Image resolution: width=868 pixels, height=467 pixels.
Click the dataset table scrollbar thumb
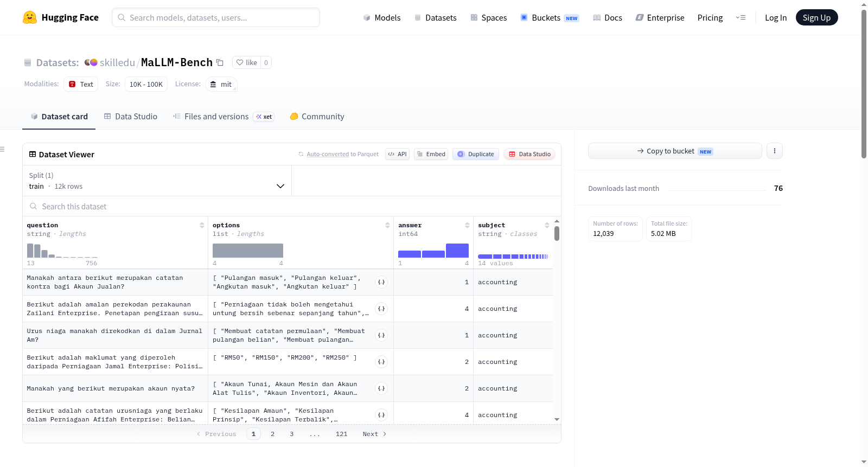pyautogui.click(x=557, y=233)
